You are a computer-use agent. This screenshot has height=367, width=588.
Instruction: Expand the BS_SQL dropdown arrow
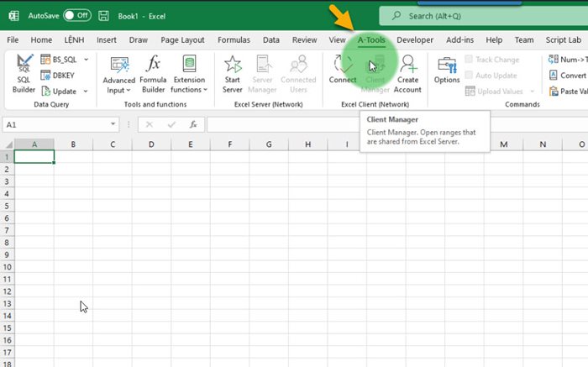(x=87, y=60)
